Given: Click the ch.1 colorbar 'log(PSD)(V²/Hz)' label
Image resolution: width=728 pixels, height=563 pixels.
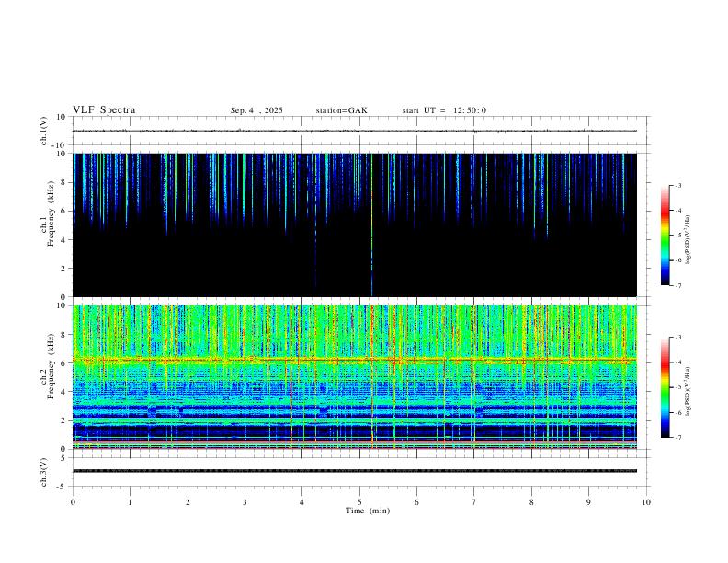Looking at the screenshot, I should point(688,239).
